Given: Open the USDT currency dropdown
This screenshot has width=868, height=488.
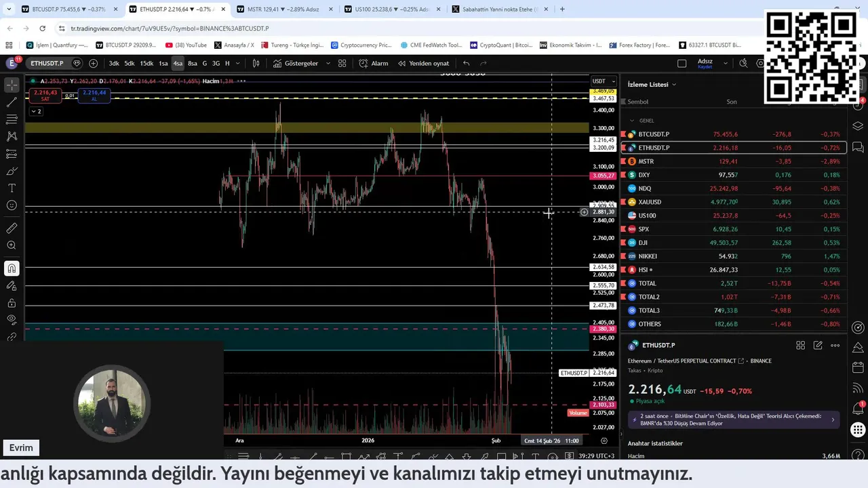Looking at the screenshot, I should tap(604, 81).
